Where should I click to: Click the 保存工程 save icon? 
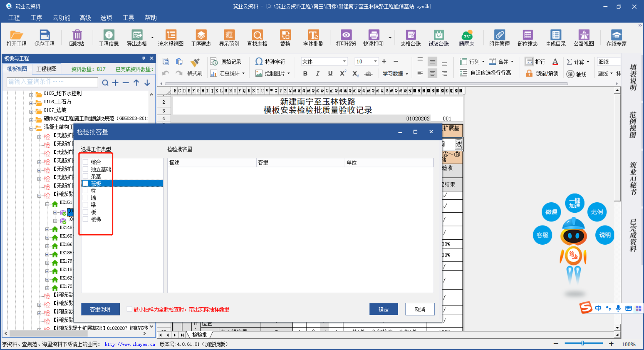click(x=44, y=38)
